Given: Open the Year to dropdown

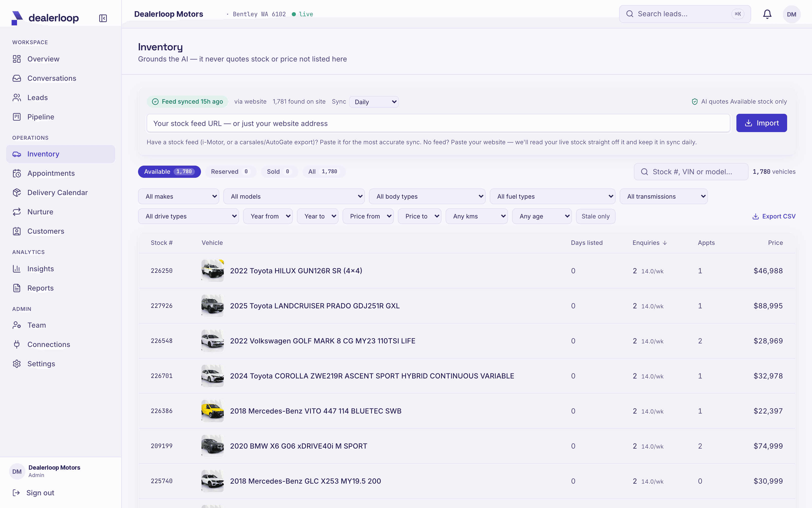Looking at the screenshot, I should (x=317, y=216).
